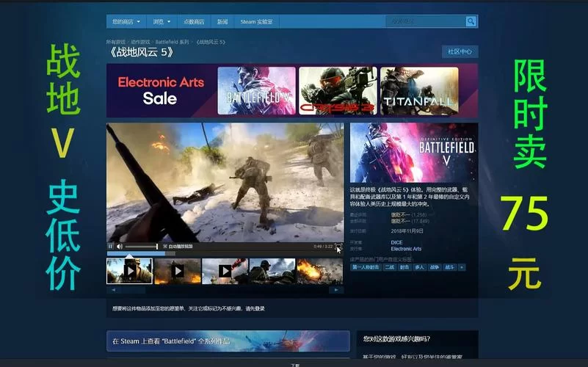Click the release date 2018年11月9日
Image resolution: width=588 pixels, height=367 pixels.
click(x=407, y=231)
